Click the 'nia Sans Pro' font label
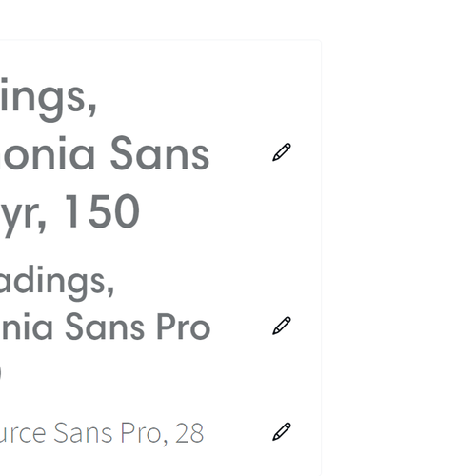 coord(106,327)
